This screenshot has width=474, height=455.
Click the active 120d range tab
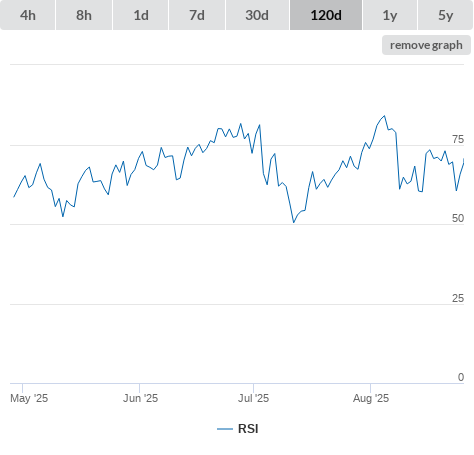(326, 15)
